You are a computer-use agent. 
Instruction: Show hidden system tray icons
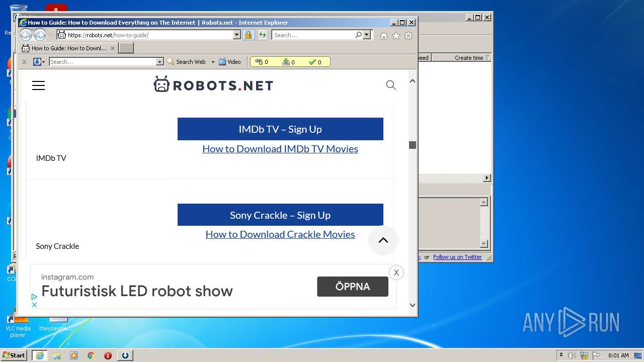(x=561, y=355)
